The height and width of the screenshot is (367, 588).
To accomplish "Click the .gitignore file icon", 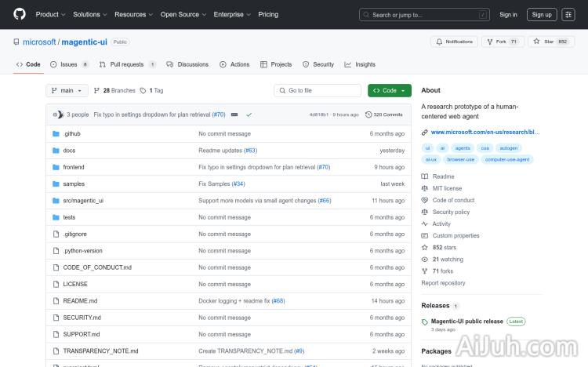I will [56, 234].
